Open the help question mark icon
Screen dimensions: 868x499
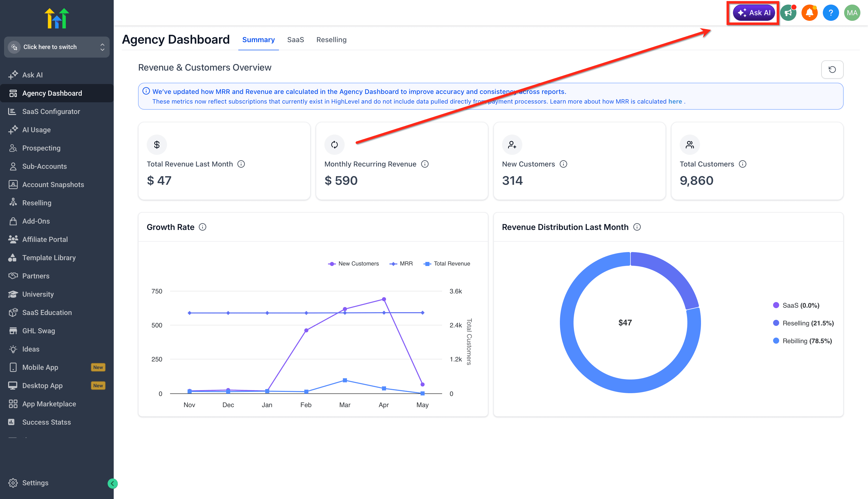(831, 13)
